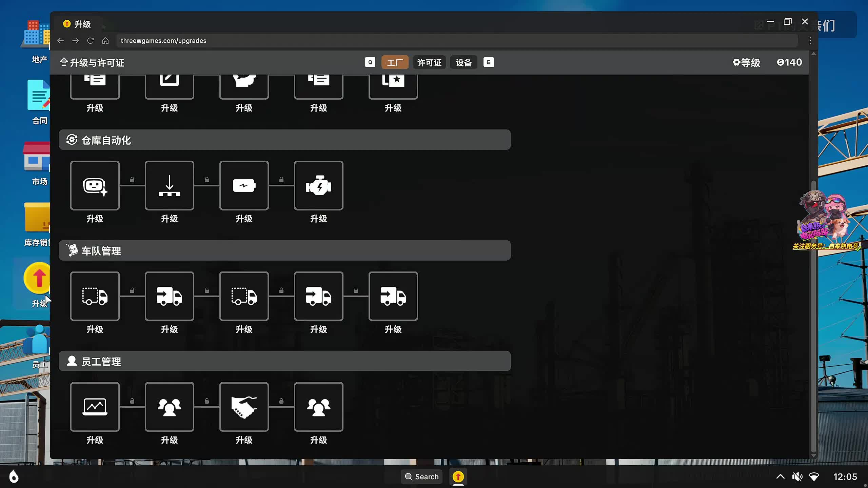Image resolution: width=868 pixels, height=488 pixels.
Task: Expand the system tray hidden icons chevron
Action: 780,477
